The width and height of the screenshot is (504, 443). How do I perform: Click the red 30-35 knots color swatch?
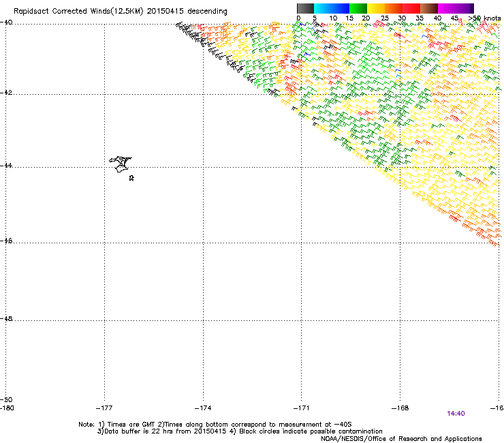pyautogui.click(x=411, y=8)
